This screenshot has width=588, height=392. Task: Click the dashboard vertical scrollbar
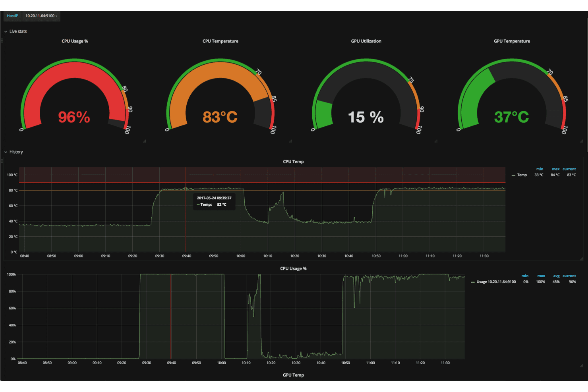[586, 85]
